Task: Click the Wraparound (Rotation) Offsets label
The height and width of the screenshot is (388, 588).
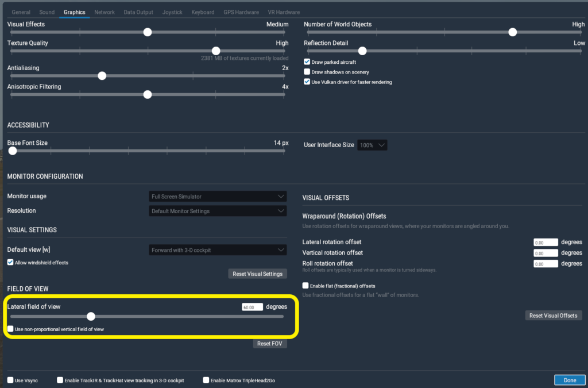Action: 344,216
